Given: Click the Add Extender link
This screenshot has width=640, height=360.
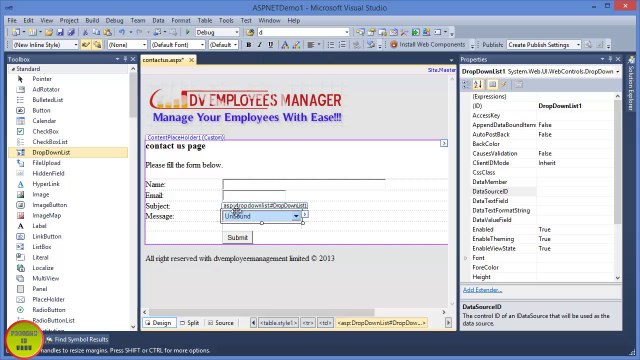Looking at the screenshot, I should coord(482,290).
